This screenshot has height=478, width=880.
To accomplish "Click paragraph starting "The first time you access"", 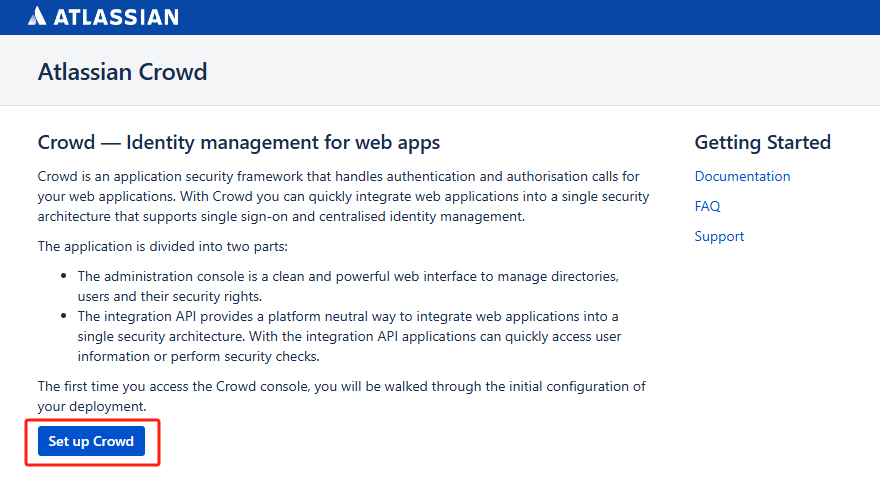I will point(341,396).
